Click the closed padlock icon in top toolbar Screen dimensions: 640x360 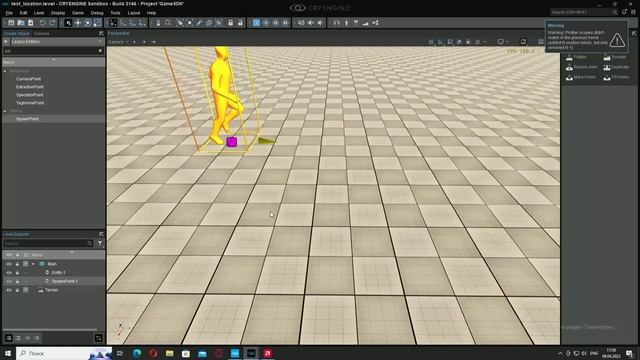point(230,23)
